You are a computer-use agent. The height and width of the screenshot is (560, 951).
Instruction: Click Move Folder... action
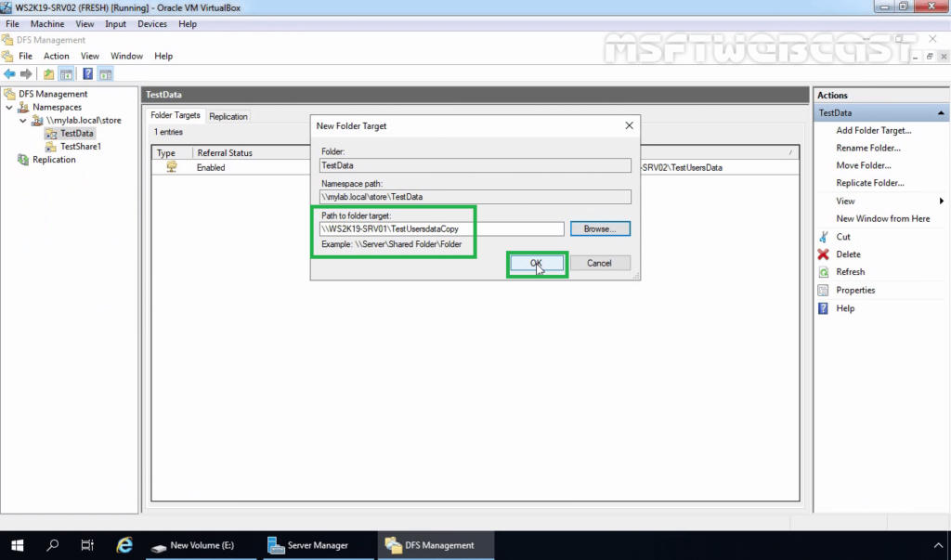coord(863,165)
